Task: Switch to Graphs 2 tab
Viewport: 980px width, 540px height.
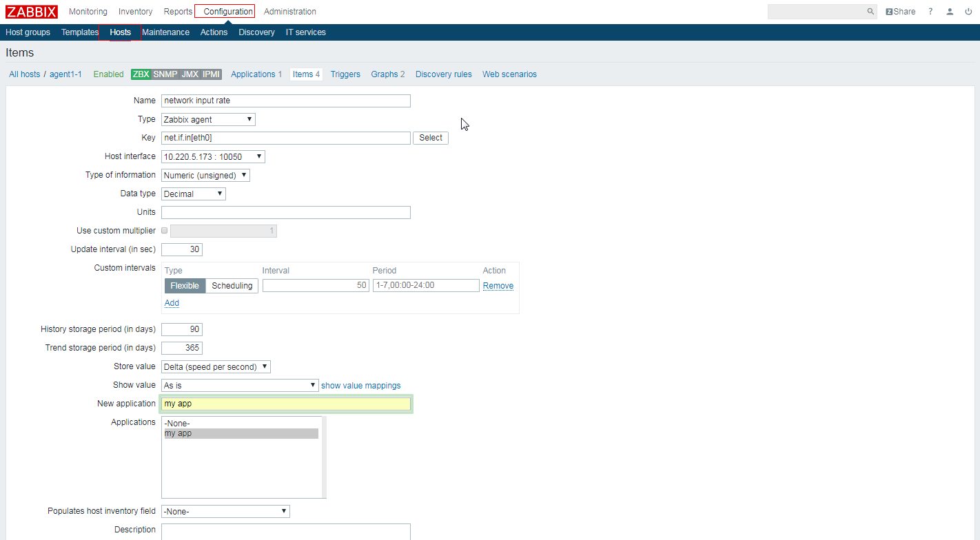Action: tap(388, 74)
